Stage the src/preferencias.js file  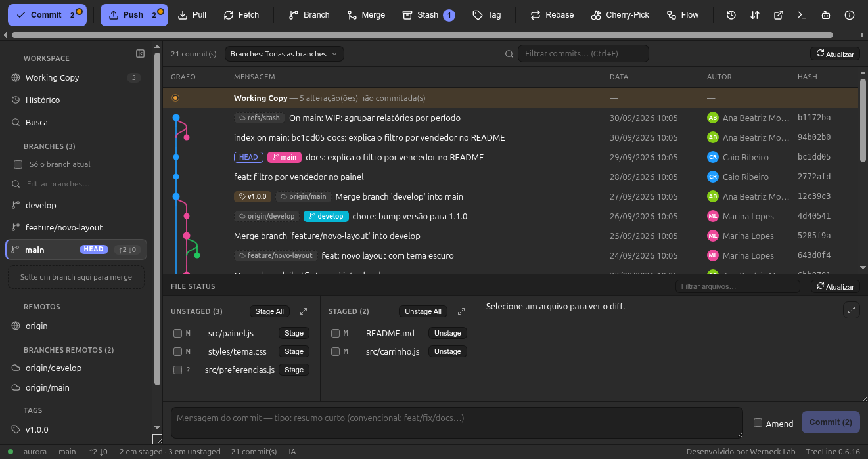point(294,370)
